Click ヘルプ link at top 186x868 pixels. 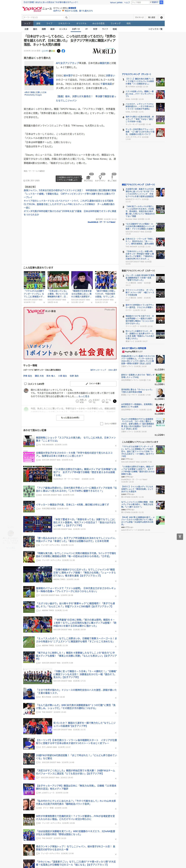127,2
